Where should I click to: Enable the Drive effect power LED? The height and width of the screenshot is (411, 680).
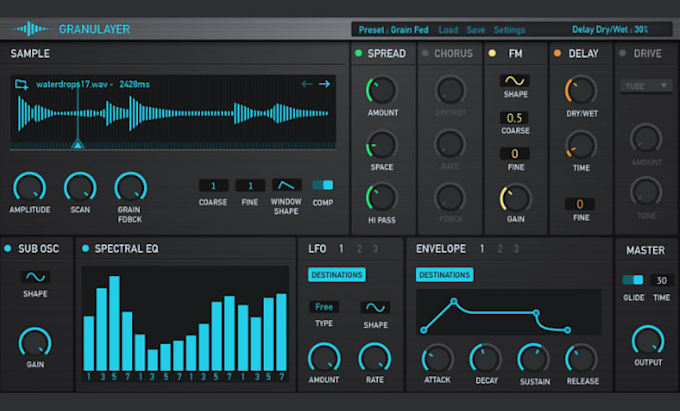tap(623, 53)
